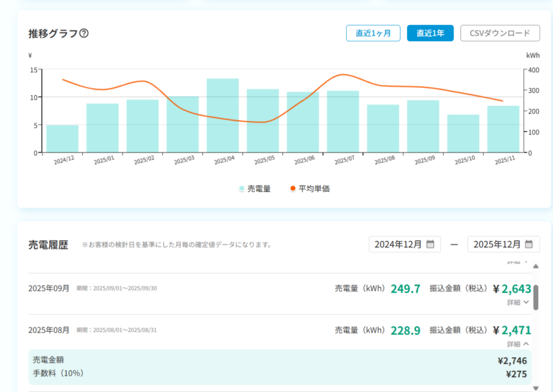Click scrollbar down arrow in 売電履歴 list
Image resolution: width=553 pixels, height=392 pixels.
[x=535, y=387]
